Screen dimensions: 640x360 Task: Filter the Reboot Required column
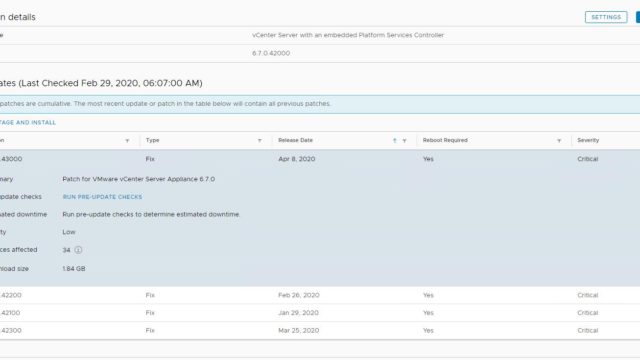pos(559,140)
